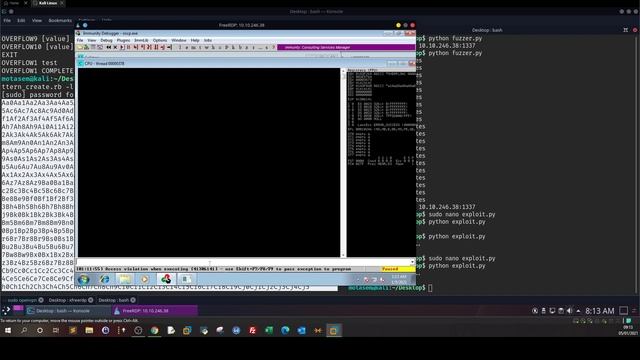
Task: Open Task View on host taskbar
Action: tap(56, 330)
